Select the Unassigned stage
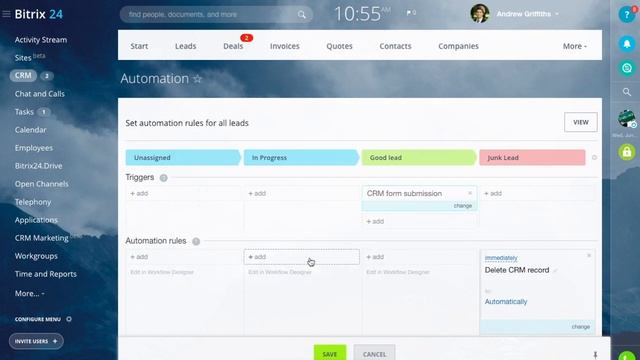This screenshot has width=640, height=360. [x=183, y=158]
